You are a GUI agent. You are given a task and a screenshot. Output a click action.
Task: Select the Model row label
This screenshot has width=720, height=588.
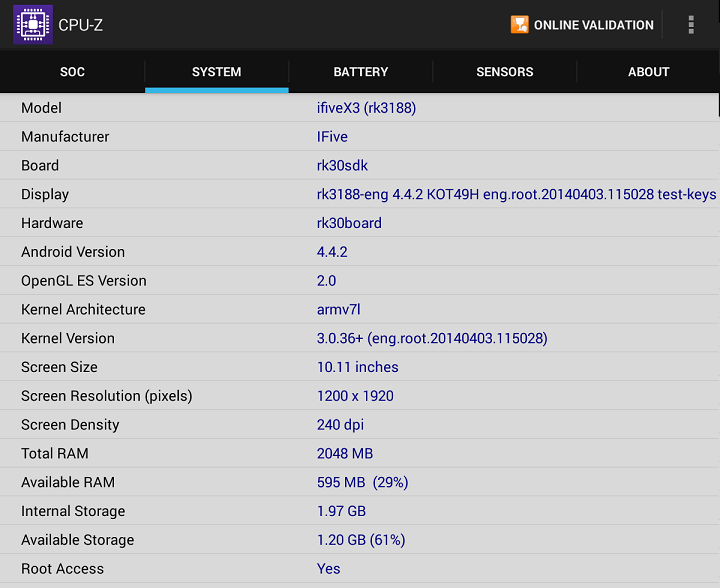[x=41, y=108]
